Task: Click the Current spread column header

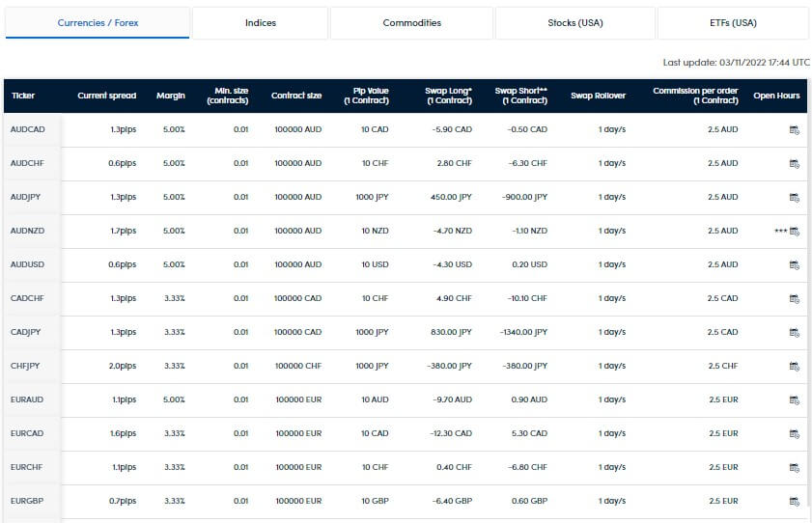Action: point(106,96)
